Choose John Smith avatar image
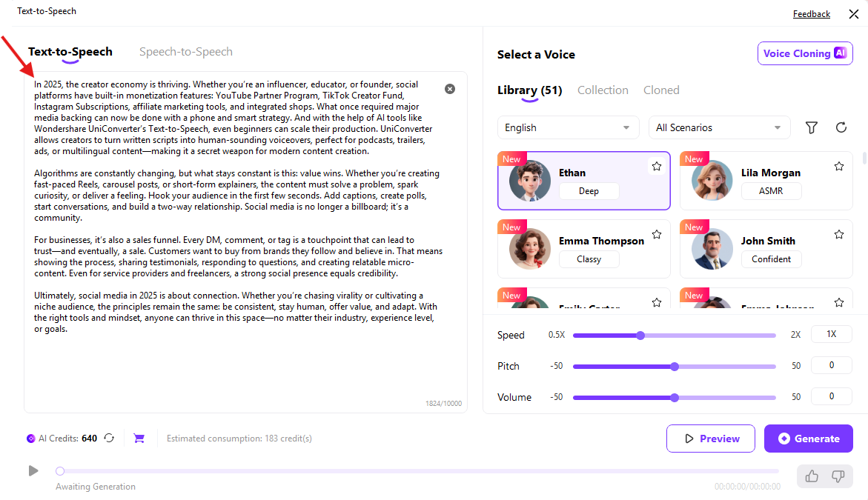The width and height of the screenshot is (868, 500). coord(712,249)
